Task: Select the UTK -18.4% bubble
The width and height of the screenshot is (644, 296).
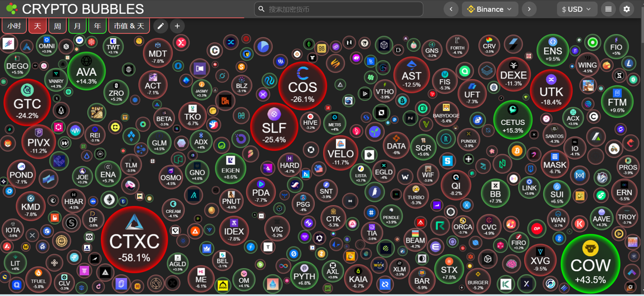Action: [551, 90]
